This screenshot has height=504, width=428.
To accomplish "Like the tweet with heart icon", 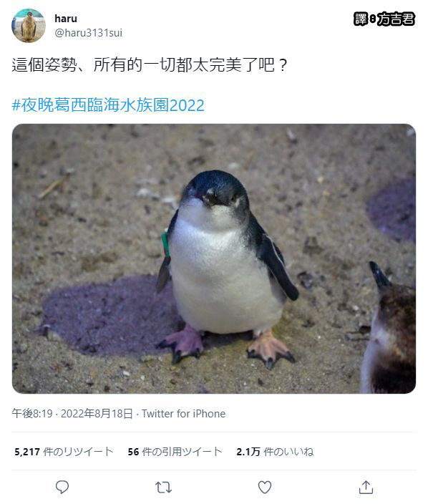I will pyautogui.click(x=265, y=488).
